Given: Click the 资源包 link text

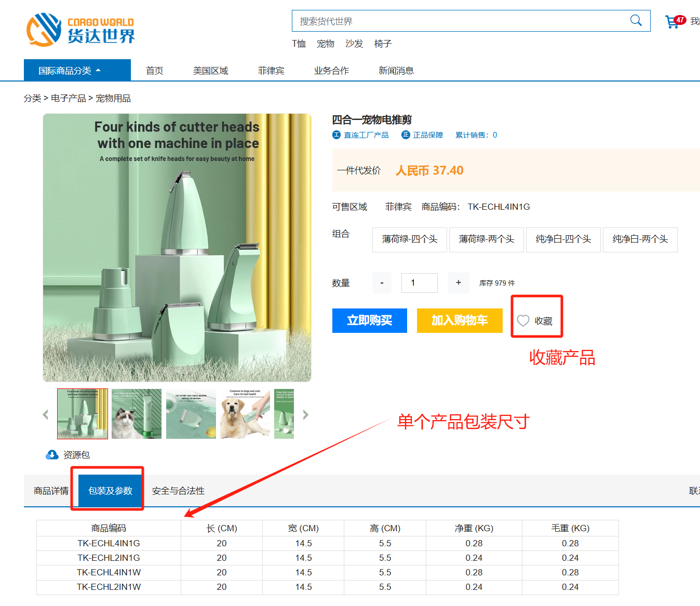Looking at the screenshot, I should pos(76,455).
